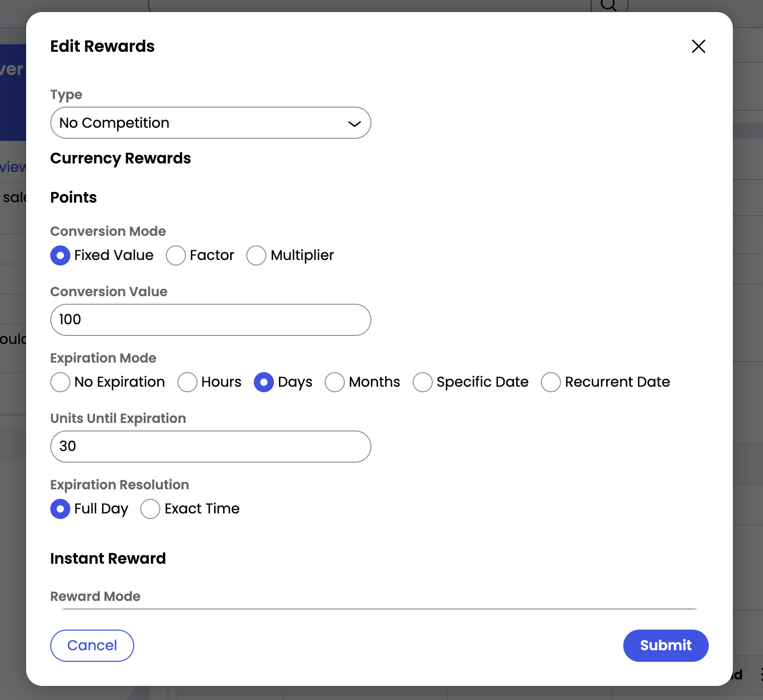Close the Edit Rewards dialog

click(698, 46)
